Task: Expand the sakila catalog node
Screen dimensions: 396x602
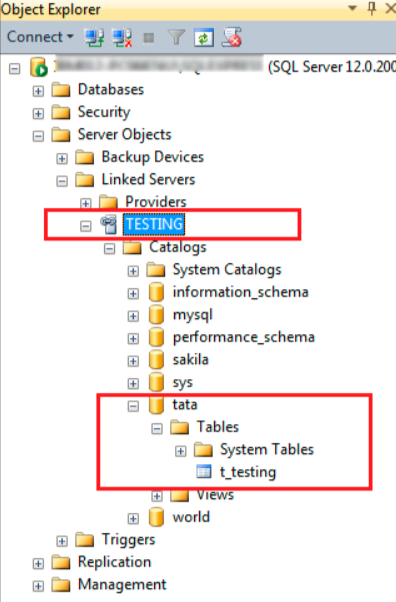Action: pos(133,361)
